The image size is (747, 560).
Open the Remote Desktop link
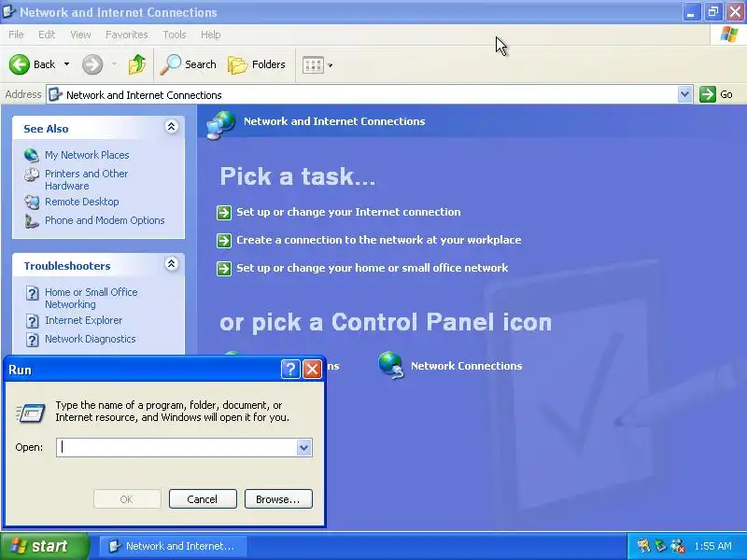[x=82, y=202]
